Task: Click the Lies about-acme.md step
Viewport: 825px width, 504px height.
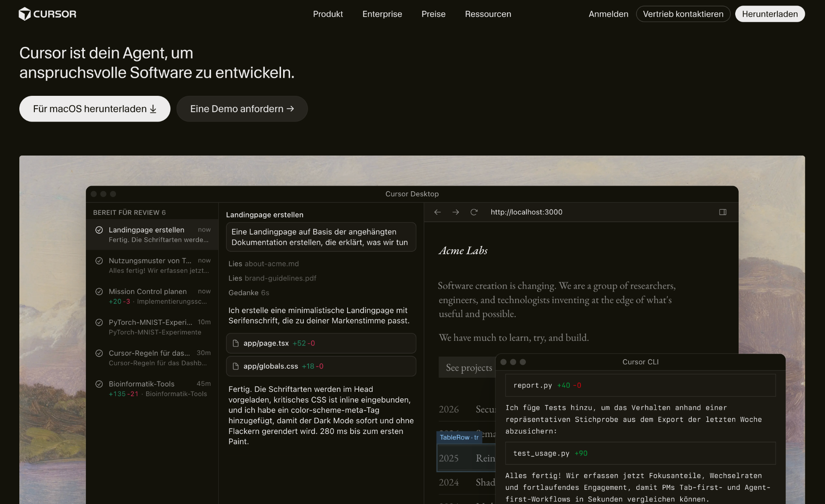Action: click(x=263, y=264)
